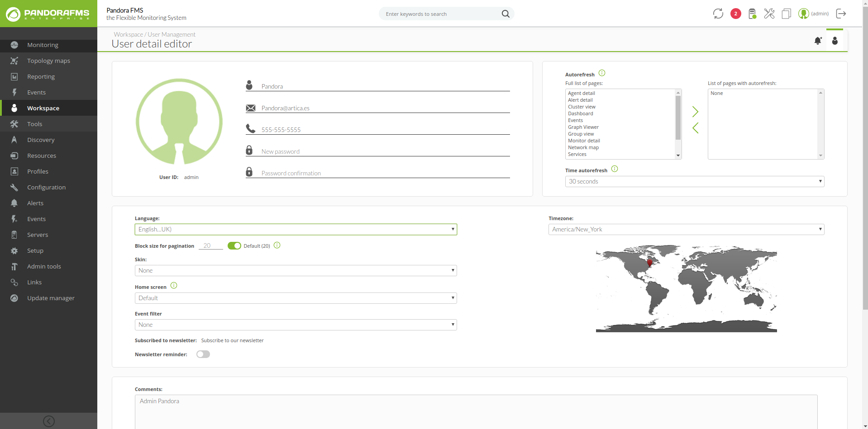Open the red notification badge showing 2
The width and height of the screenshot is (868, 429).
[x=736, y=14]
